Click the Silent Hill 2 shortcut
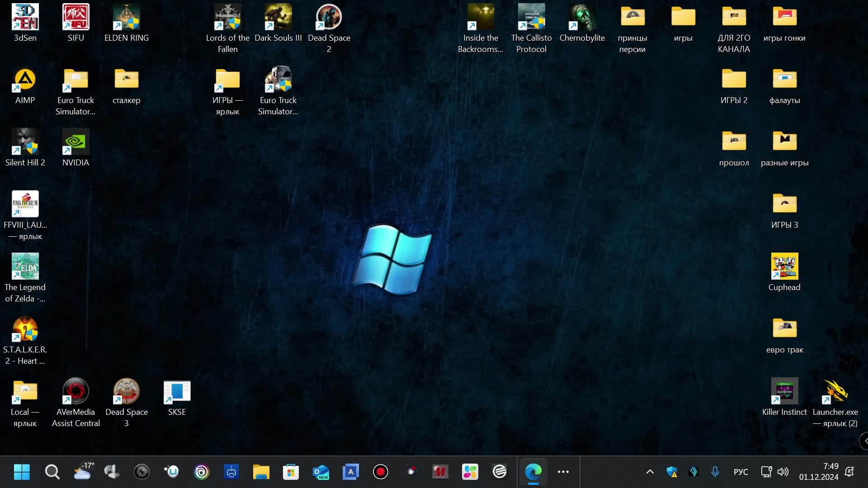This screenshot has width=868, height=488. tap(25, 148)
